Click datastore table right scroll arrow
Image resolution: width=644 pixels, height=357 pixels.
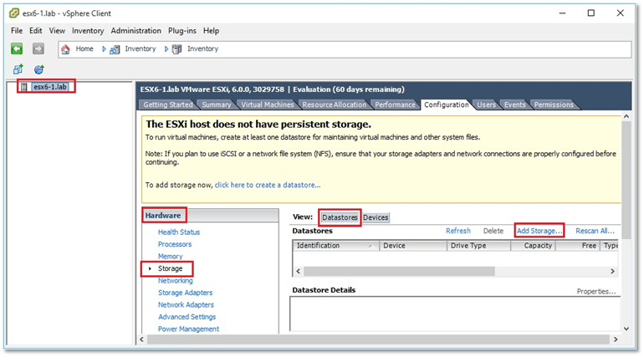[x=612, y=271]
